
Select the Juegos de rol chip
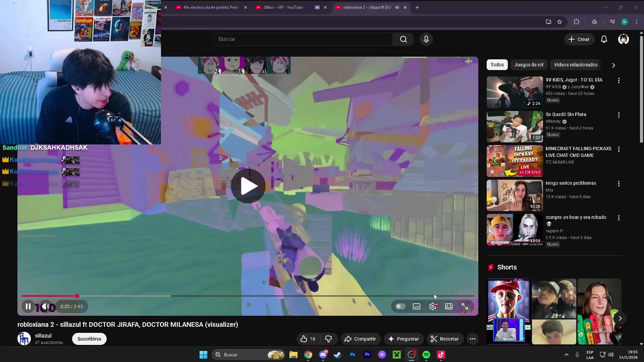(529, 65)
